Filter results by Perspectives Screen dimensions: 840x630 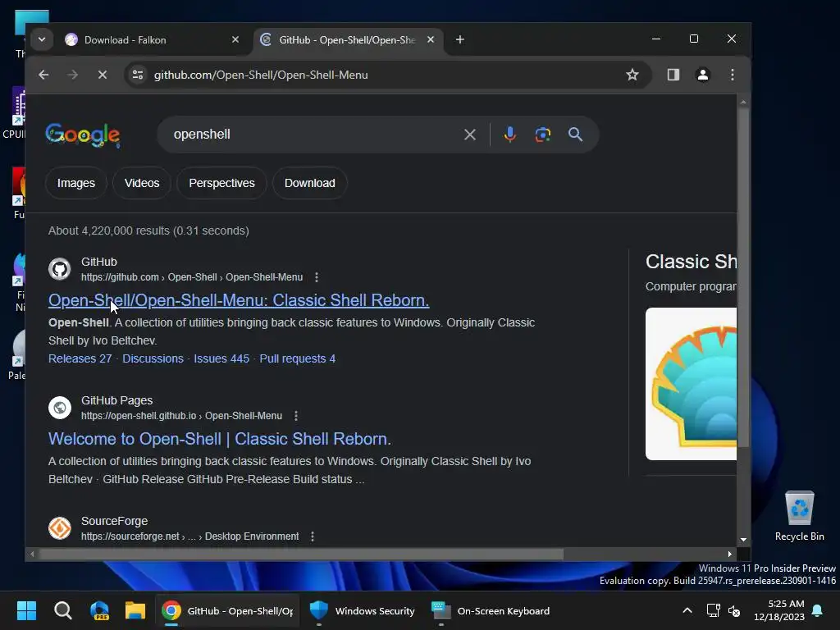click(221, 183)
